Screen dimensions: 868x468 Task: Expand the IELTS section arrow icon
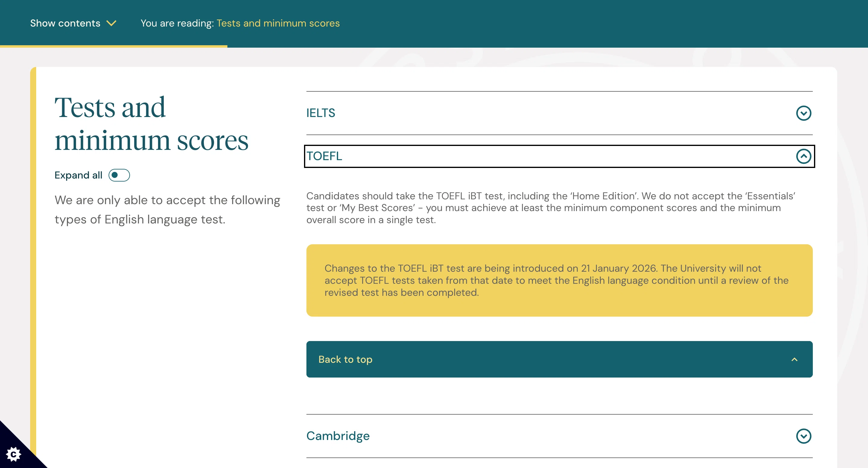pos(803,113)
